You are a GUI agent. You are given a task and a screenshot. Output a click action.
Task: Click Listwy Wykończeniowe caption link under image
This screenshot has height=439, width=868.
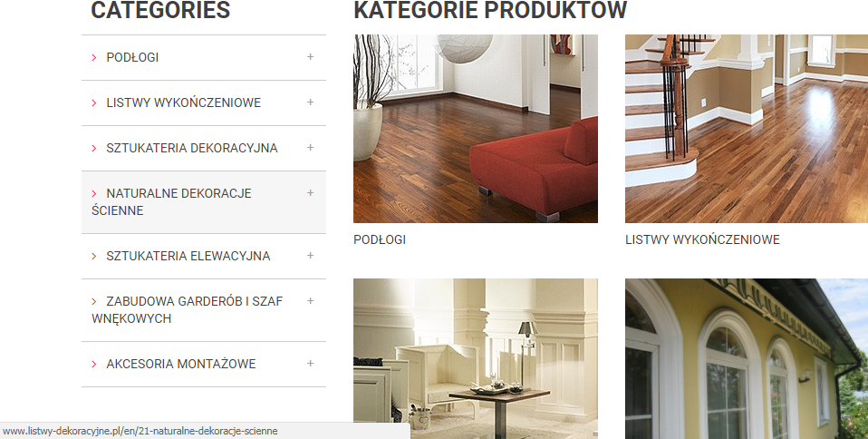pos(702,239)
